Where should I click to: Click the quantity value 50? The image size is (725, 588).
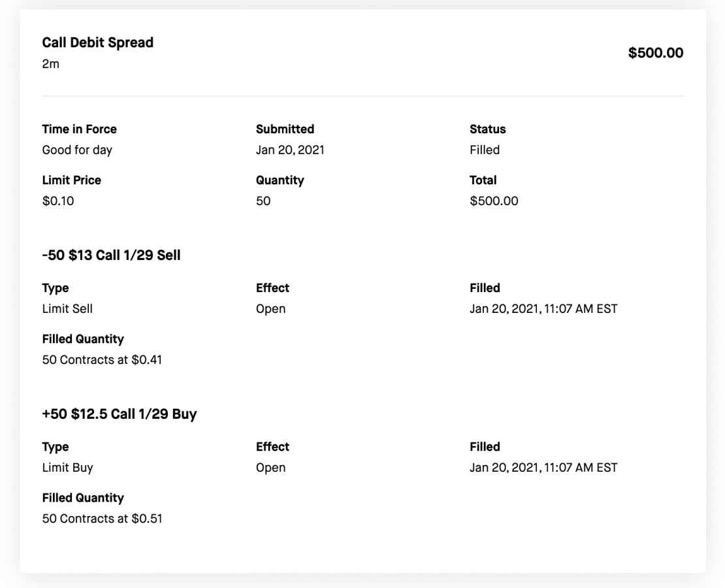(263, 201)
